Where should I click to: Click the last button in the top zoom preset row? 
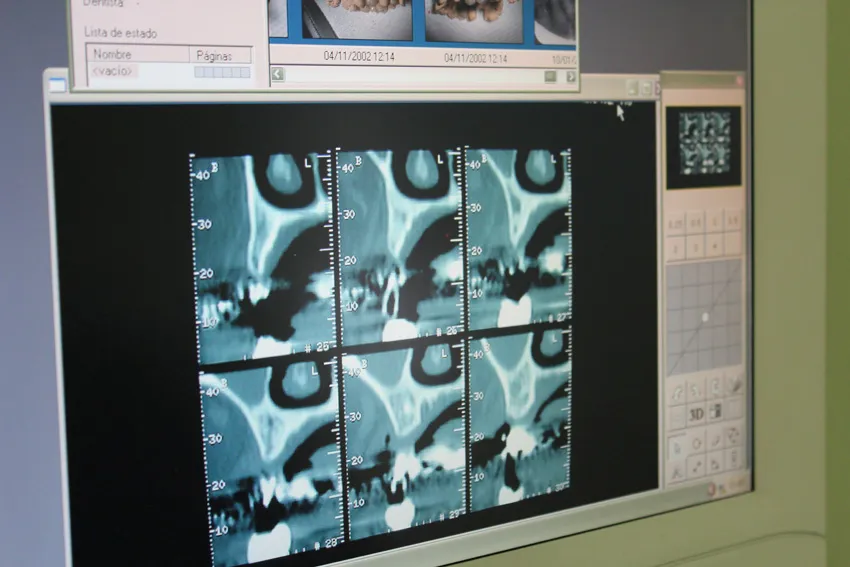pyautogui.click(x=733, y=219)
